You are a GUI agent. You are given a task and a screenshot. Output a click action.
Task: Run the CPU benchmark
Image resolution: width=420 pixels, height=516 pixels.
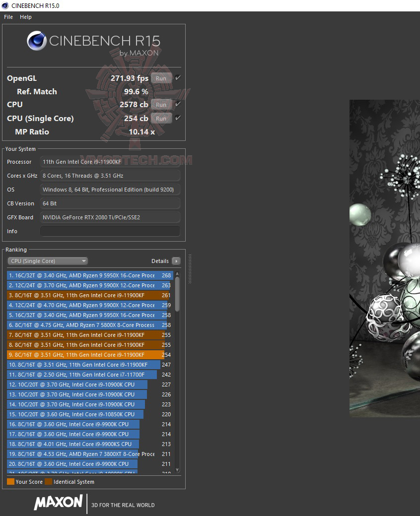tap(161, 105)
